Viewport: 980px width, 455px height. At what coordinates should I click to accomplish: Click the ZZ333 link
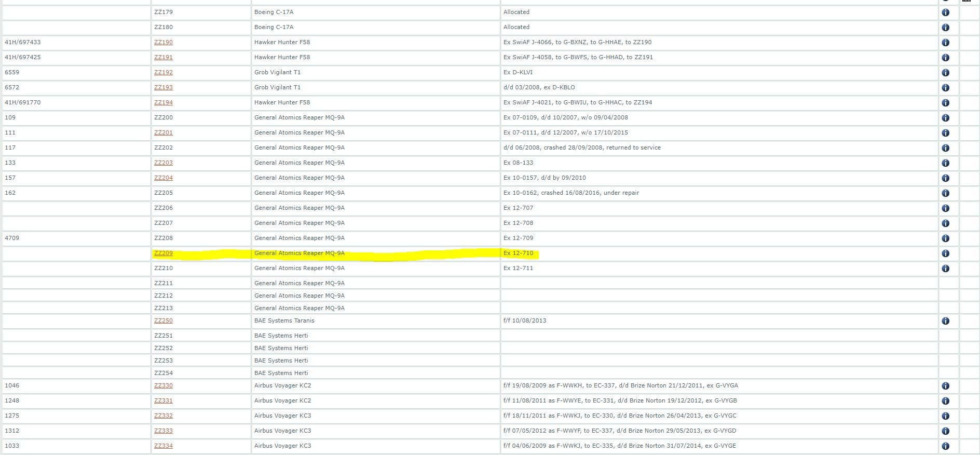tap(164, 431)
